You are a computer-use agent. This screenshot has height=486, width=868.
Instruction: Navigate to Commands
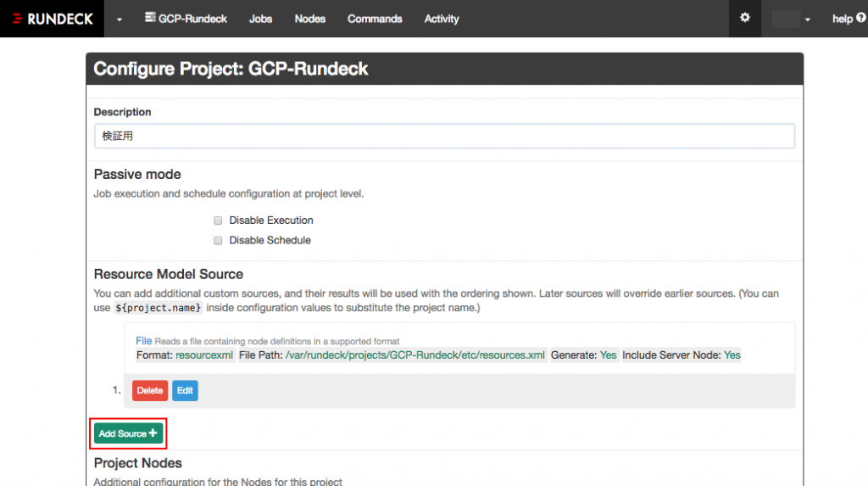point(375,19)
